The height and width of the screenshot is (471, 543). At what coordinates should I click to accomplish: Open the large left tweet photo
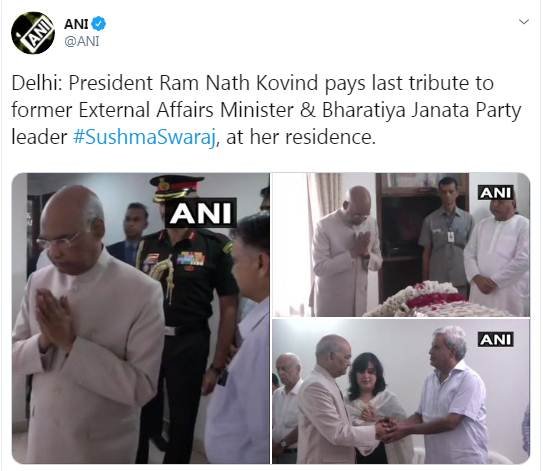(x=141, y=318)
